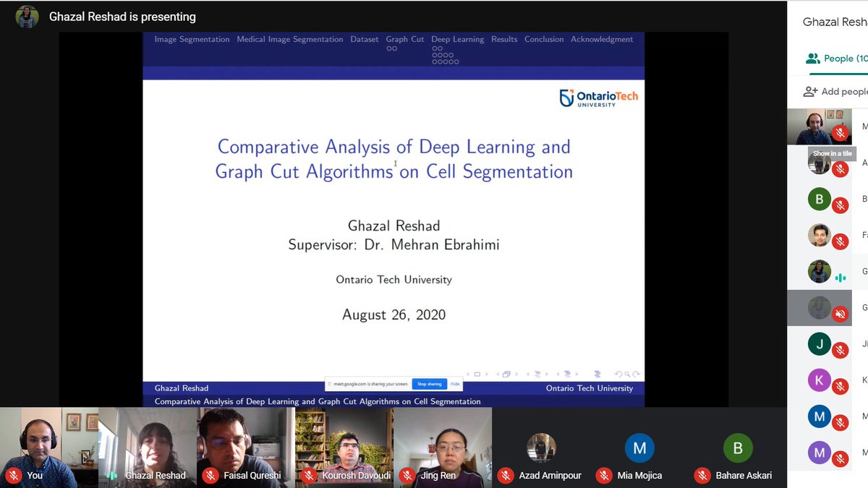Click mic icon next to green B avatar
This screenshot has width=868, height=488.
[x=840, y=205]
